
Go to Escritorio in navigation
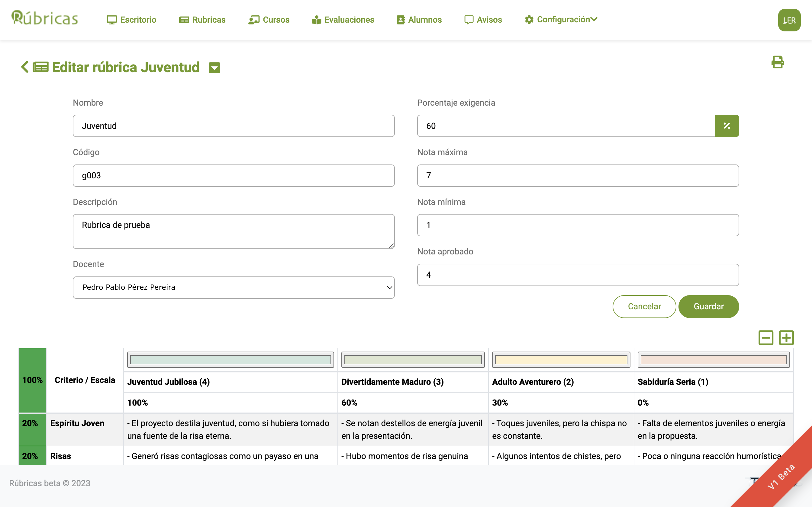(x=131, y=20)
